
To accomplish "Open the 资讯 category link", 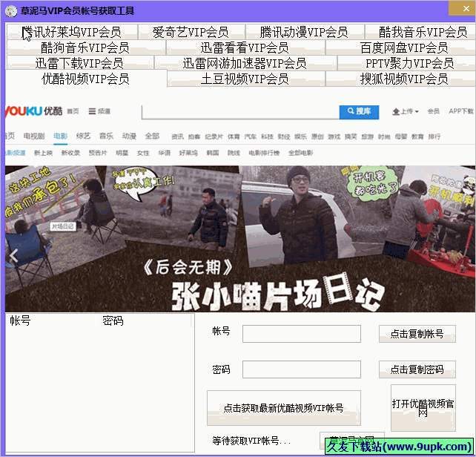I will [x=177, y=137].
